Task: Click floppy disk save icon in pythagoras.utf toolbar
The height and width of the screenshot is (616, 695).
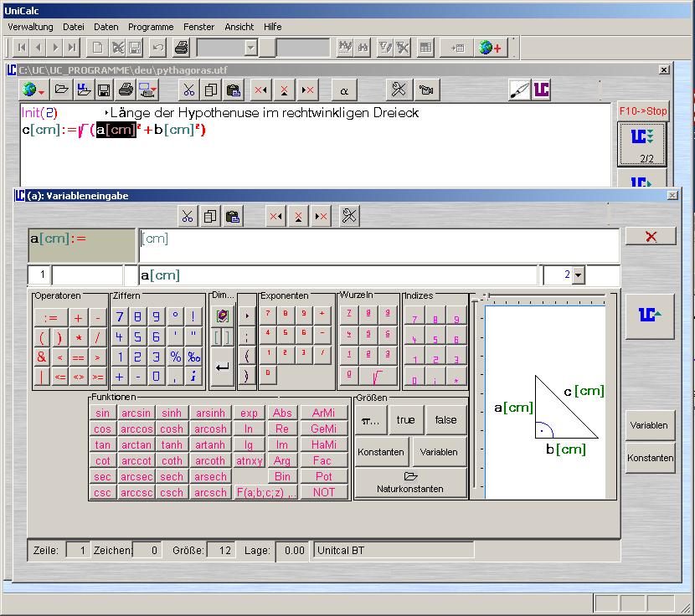Action: pos(104,90)
